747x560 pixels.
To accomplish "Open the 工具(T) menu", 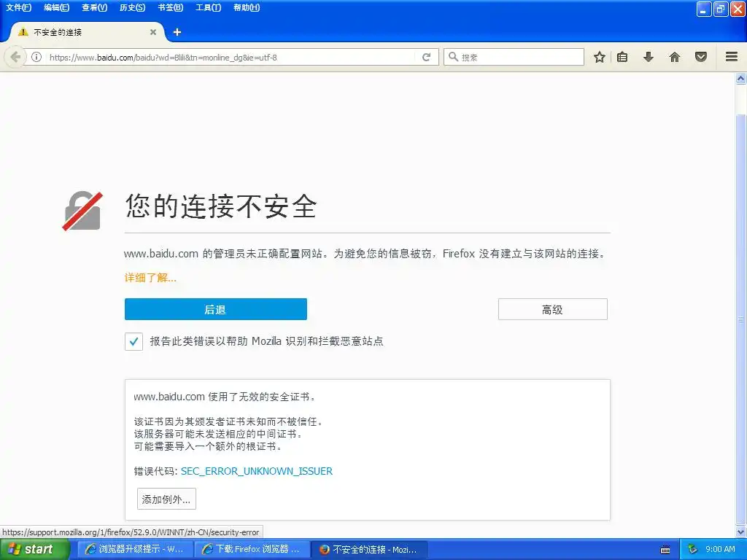I will tap(208, 7).
